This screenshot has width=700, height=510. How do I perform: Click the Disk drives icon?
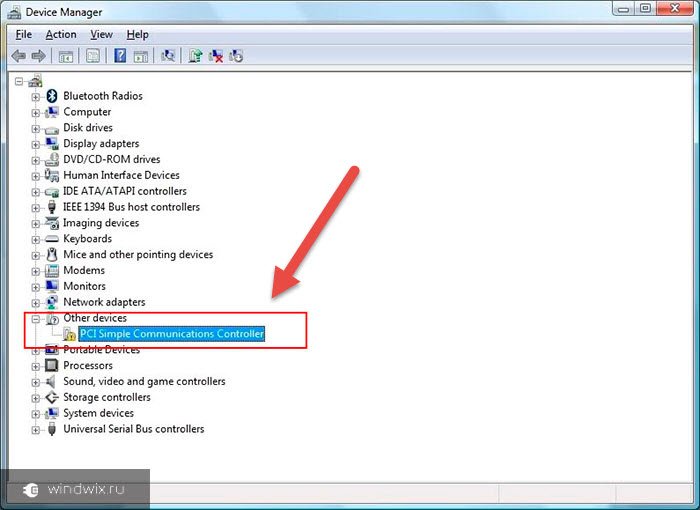click(x=51, y=130)
